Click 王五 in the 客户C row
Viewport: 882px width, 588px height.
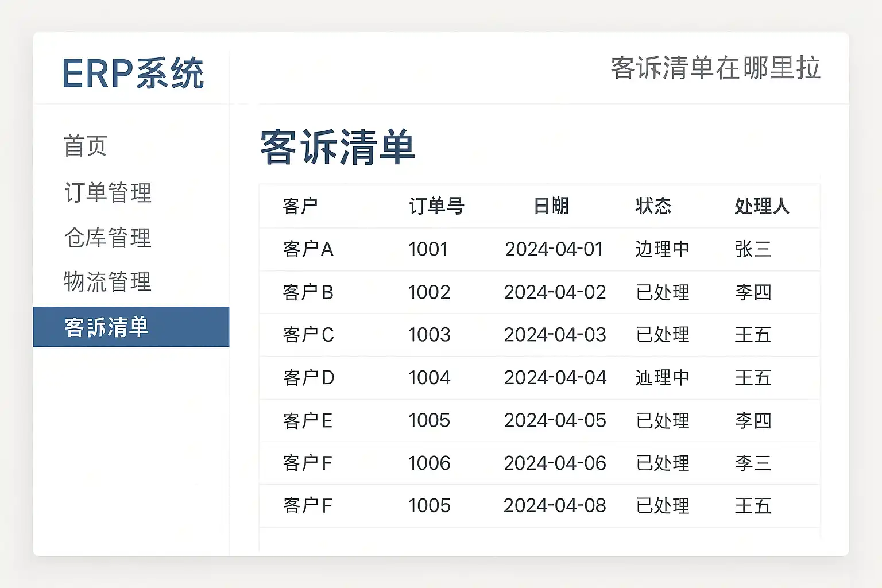pyautogui.click(x=753, y=335)
